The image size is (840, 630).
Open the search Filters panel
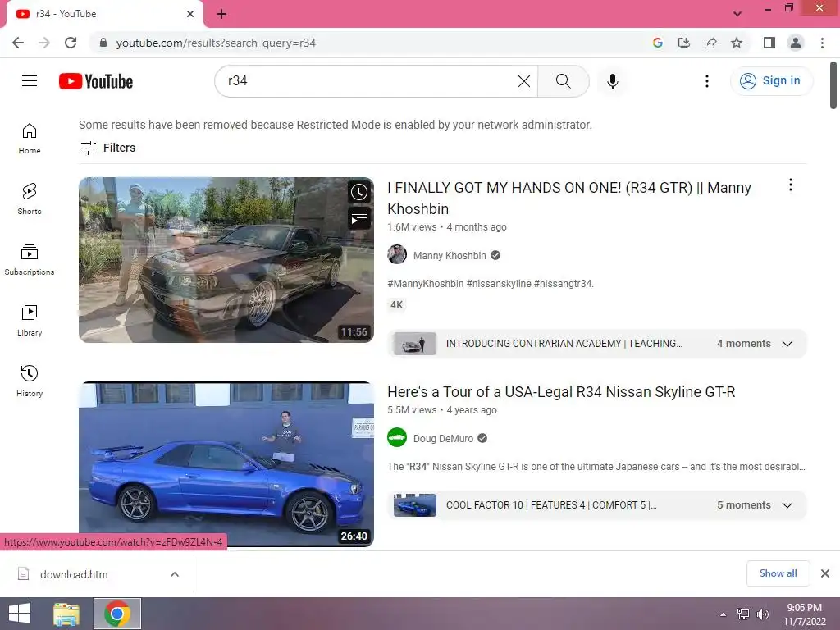pyautogui.click(x=107, y=148)
